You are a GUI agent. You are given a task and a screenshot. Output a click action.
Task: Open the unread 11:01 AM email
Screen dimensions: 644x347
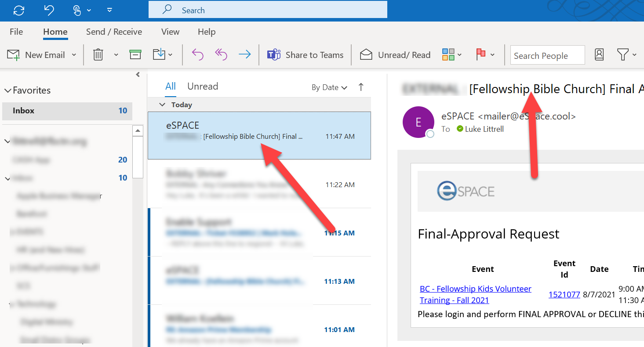tap(259, 325)
